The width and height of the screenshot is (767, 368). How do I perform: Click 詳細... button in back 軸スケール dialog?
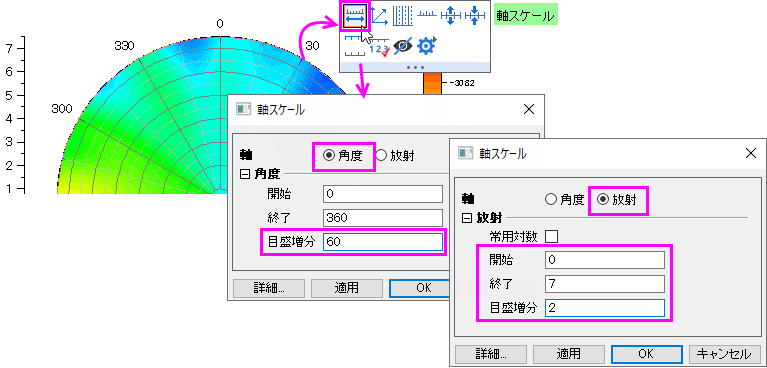coord(269,288)
